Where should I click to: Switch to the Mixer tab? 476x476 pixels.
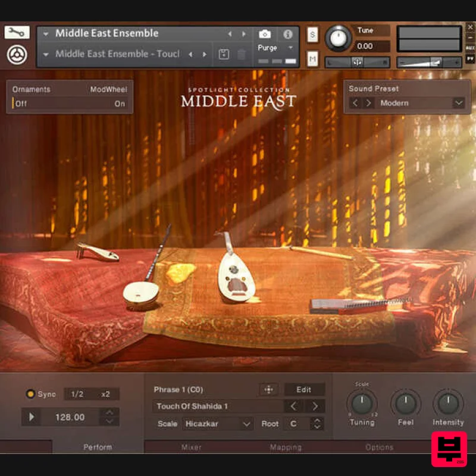(x=191, y=447)
